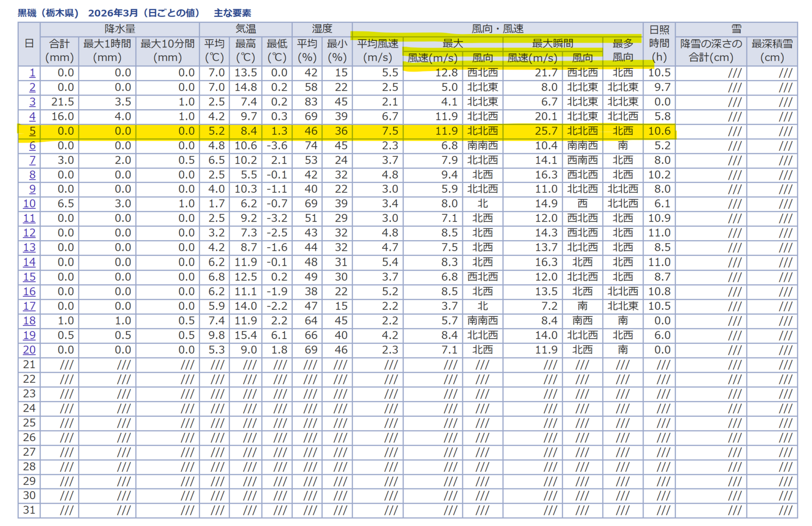The height and width of the screenshot is (526, 812).
Task: Open the day 14 link
Action: pos(29,262)
